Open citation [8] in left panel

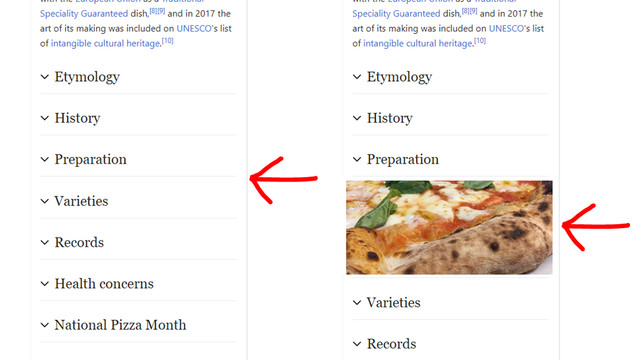pos(153,11)
